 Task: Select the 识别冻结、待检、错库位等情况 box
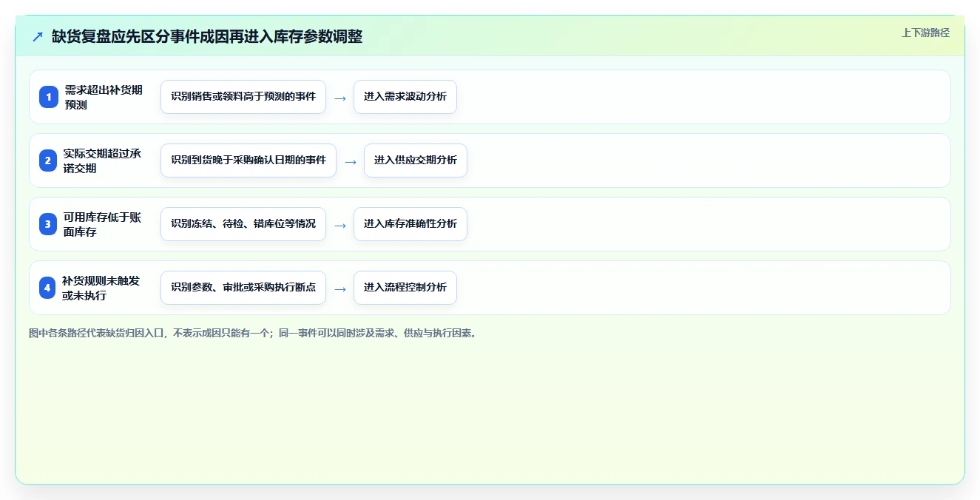(x=243, y=224)
